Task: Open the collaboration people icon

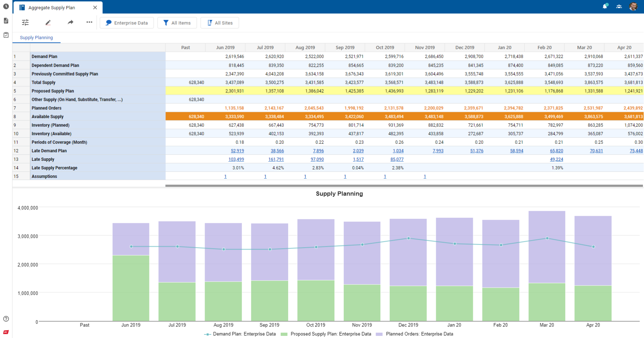Action: [x=619, y=6]
